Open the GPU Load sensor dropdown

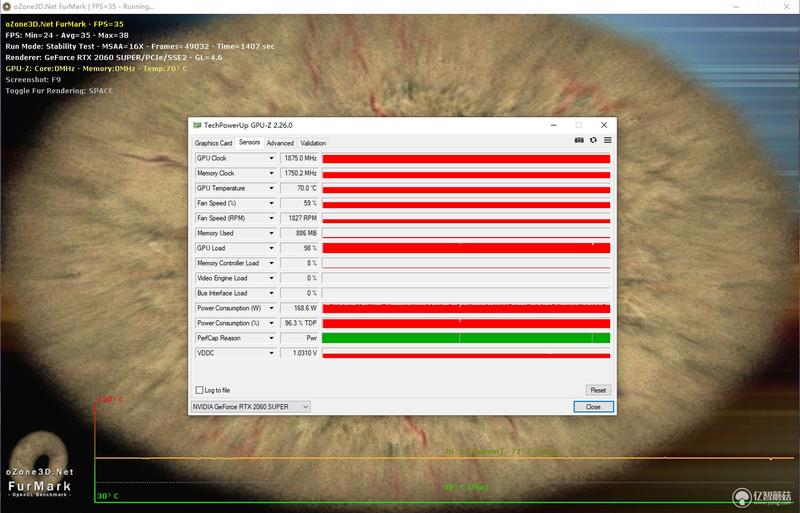coord(271,248)
